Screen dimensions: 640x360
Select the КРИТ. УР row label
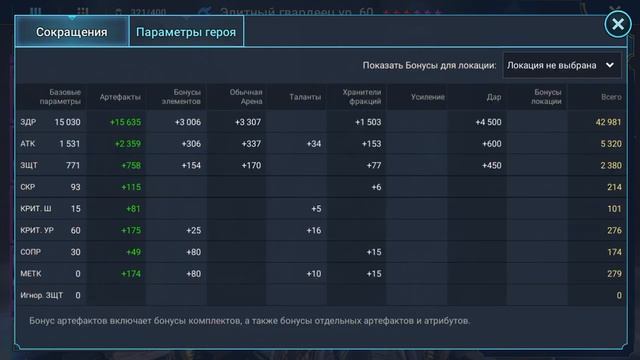[x=37, y=230]
